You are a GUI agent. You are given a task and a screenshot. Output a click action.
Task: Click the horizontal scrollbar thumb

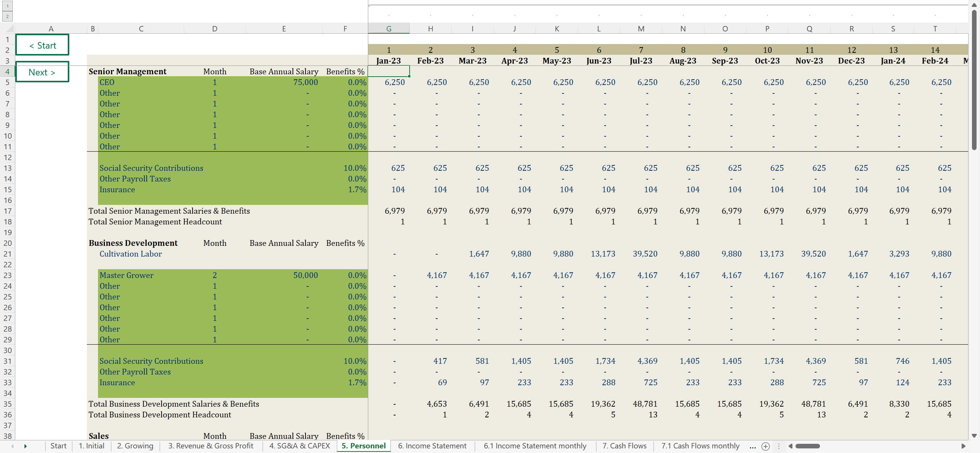(807, 446)
